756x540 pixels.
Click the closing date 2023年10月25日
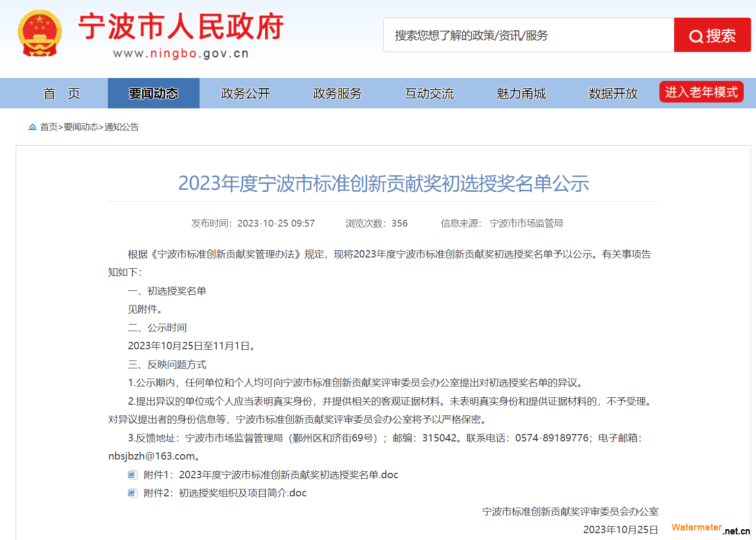[621, 530]
